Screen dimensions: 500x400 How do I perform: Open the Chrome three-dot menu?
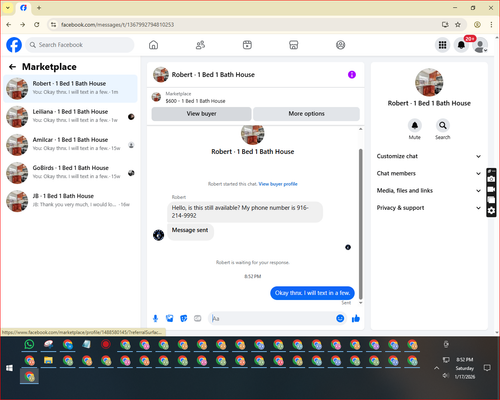tap(491, 24)
